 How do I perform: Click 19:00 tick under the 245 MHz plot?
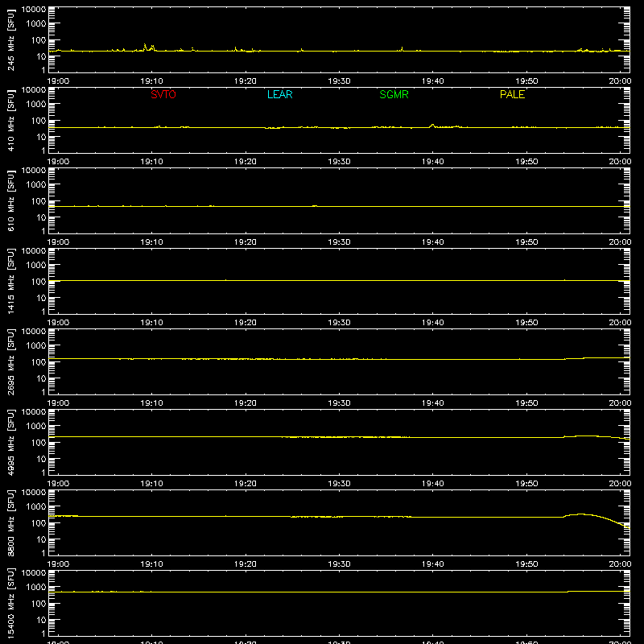pyautogui.click(x=58, y=81)
